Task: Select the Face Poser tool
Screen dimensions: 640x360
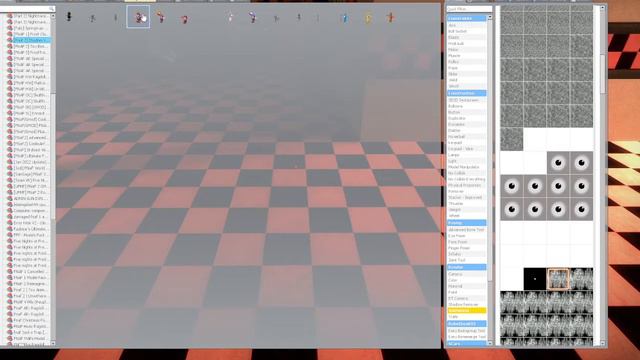Action: (x=467, y=242)
